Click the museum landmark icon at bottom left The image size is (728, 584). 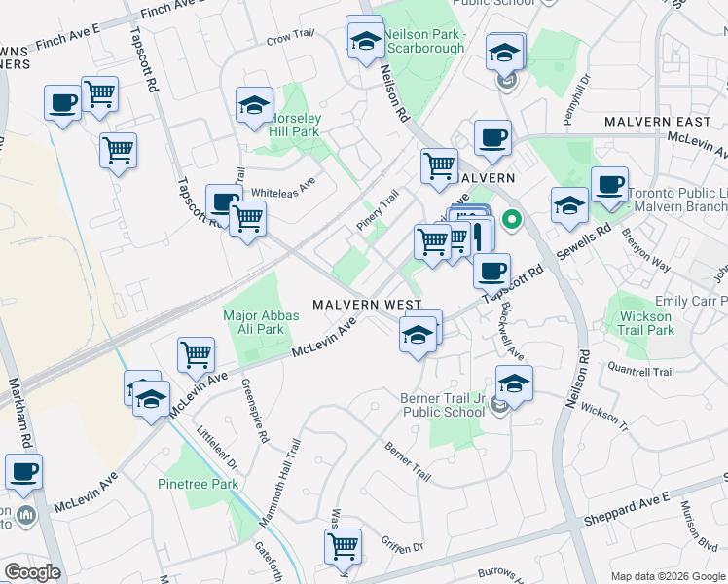[x=25, y=515]
